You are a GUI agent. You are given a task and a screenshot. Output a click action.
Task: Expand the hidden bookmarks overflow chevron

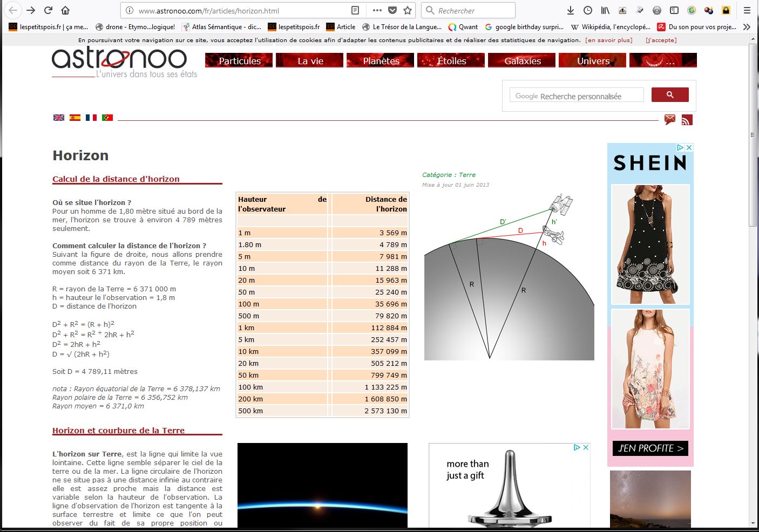(x=747, y=26)
